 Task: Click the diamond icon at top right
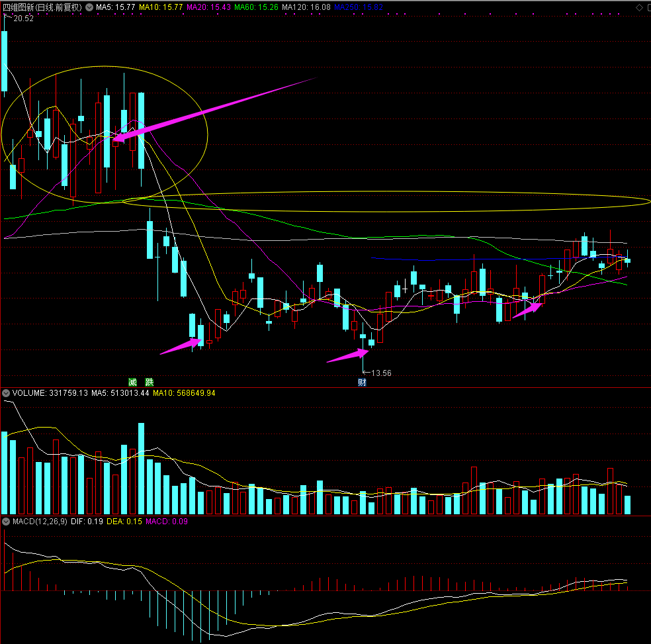coord(639,7)
